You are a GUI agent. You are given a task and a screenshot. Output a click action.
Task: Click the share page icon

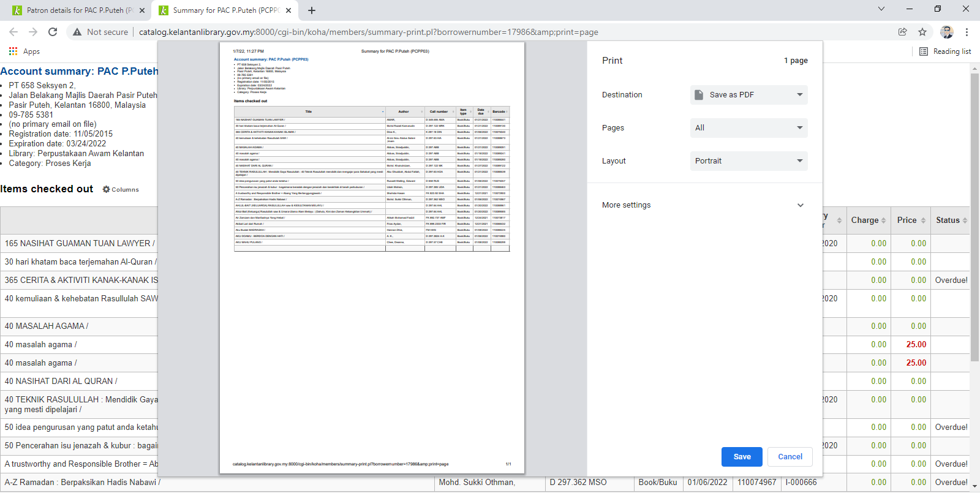(902, 32)
